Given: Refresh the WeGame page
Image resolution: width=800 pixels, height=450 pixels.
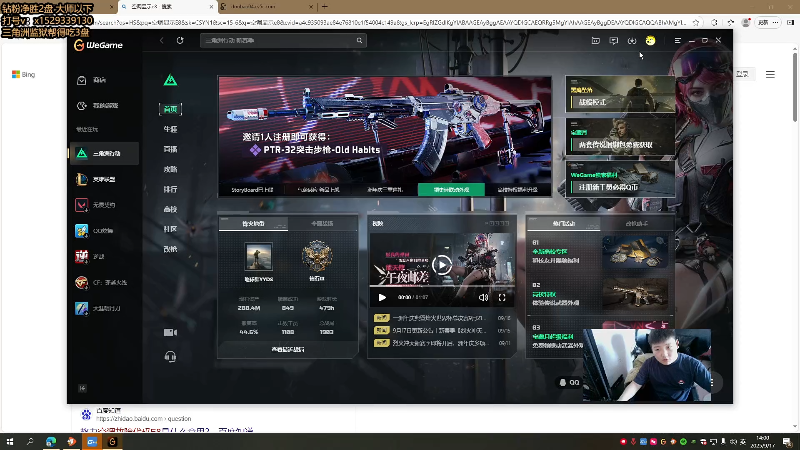Looking at the screenshot, I should 180,40.
